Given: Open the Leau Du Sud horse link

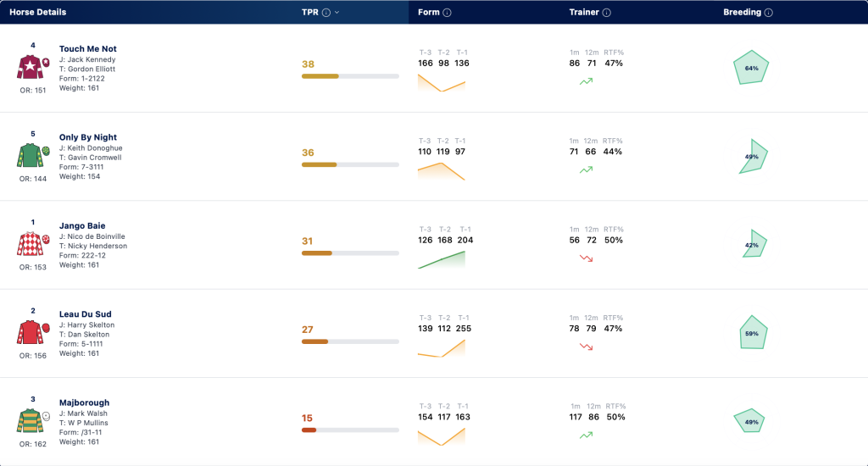Looking at the screenshot, I should 86,313.
